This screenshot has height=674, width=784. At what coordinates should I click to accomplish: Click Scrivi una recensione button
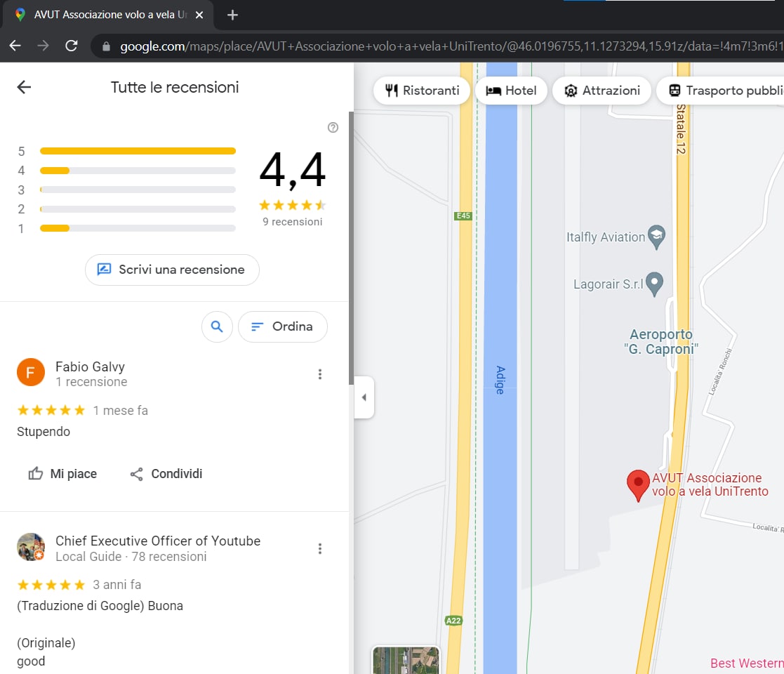click(x=172, y=270)
